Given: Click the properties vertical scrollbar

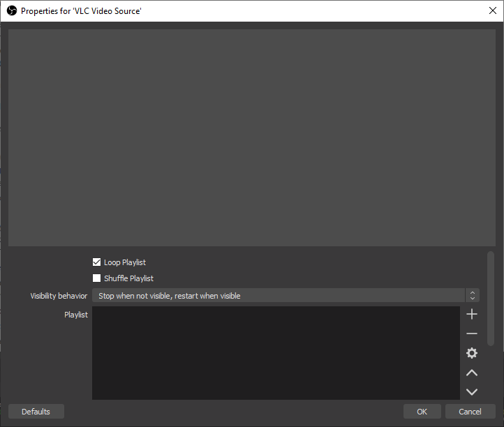Looking at the screenshot, I should click(491, 299).
